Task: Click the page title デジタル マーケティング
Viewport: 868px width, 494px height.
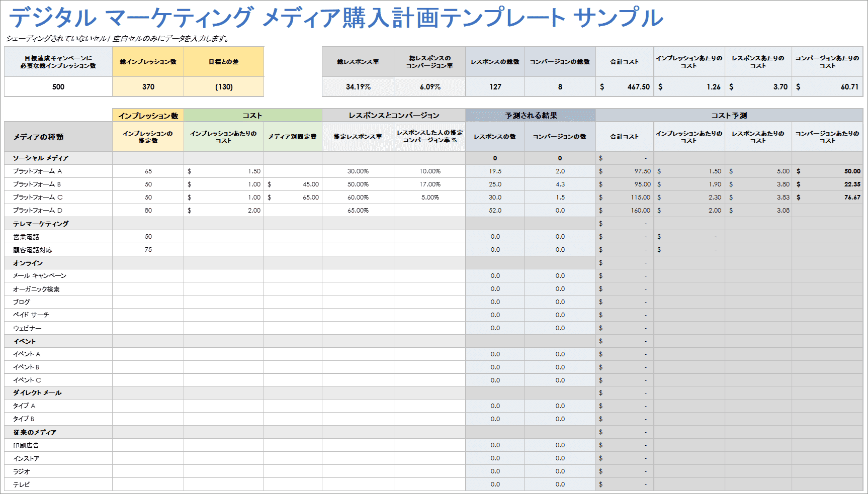Action: click(131, 18)
